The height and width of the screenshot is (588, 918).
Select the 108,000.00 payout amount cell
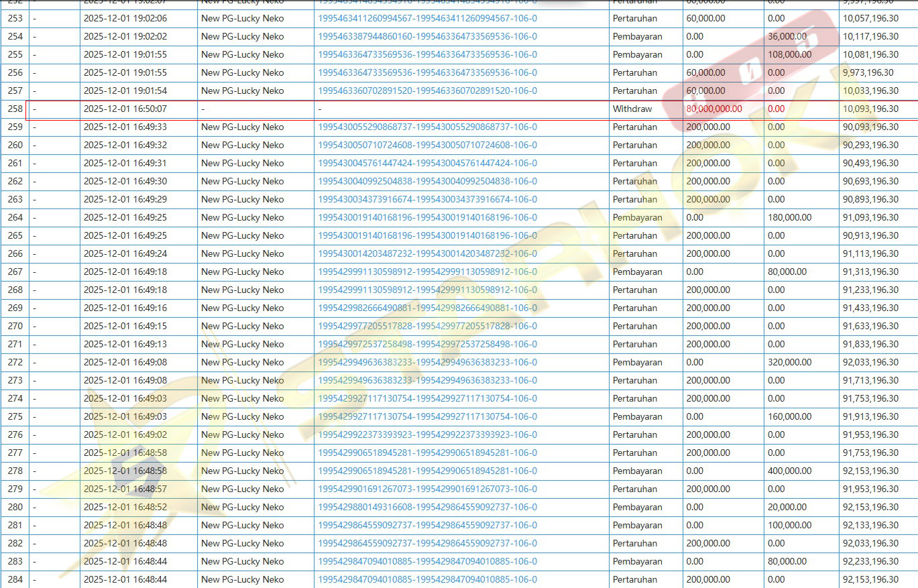[789, 55]
